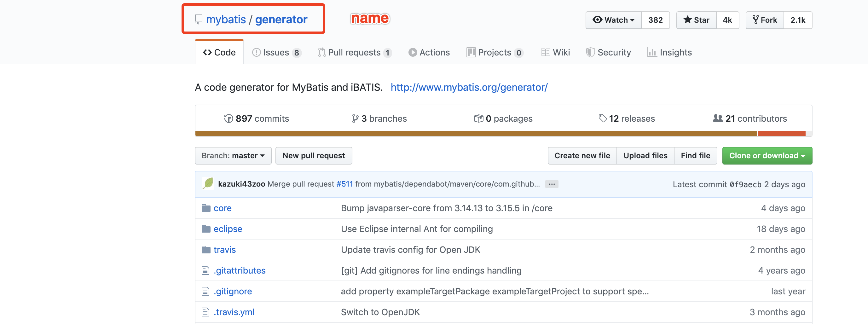
Task: Open the Watch notifications dropdown
Action: [x=613, y=20]
